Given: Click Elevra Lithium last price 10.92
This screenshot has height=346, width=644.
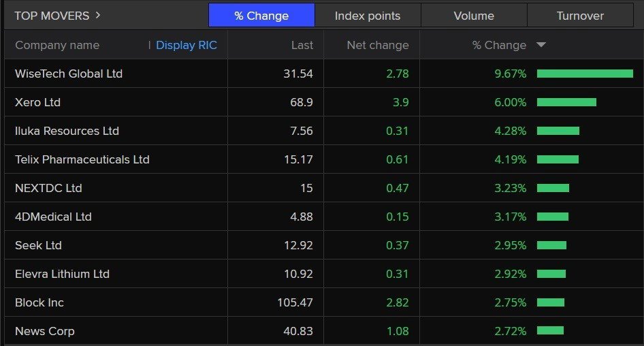Looking at the screenshot, I should [298, 274].
